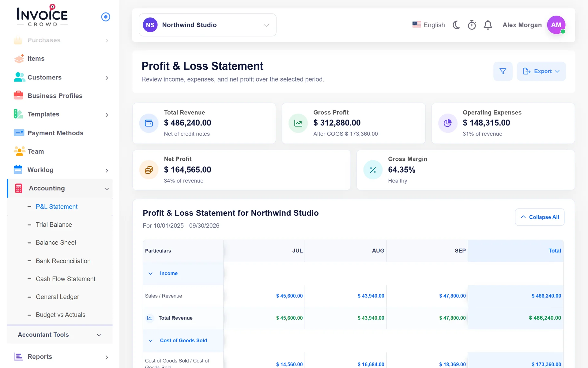588x368 pixels.
Task: Open Trial Balance page
Action: (x=54, y=225)
